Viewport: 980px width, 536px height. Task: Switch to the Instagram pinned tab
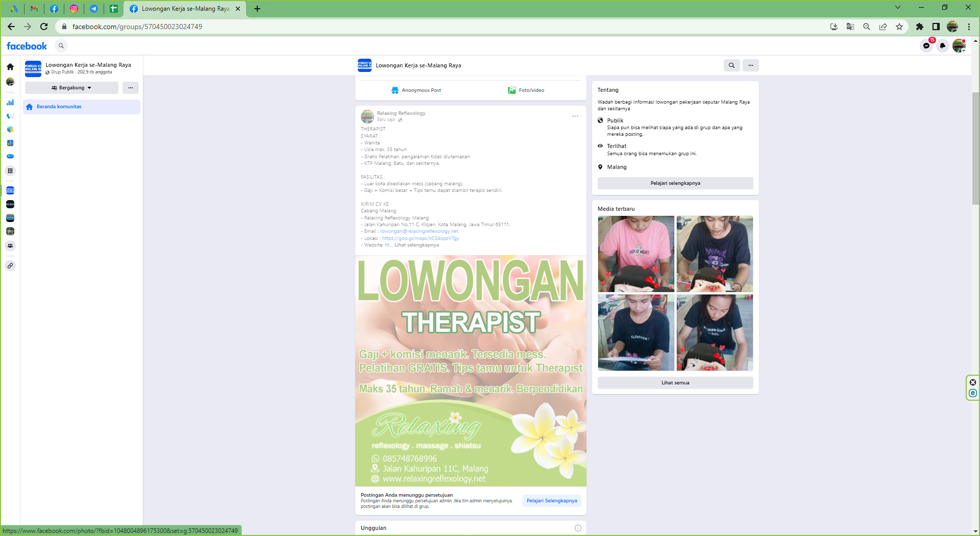[x=74, y=9]
